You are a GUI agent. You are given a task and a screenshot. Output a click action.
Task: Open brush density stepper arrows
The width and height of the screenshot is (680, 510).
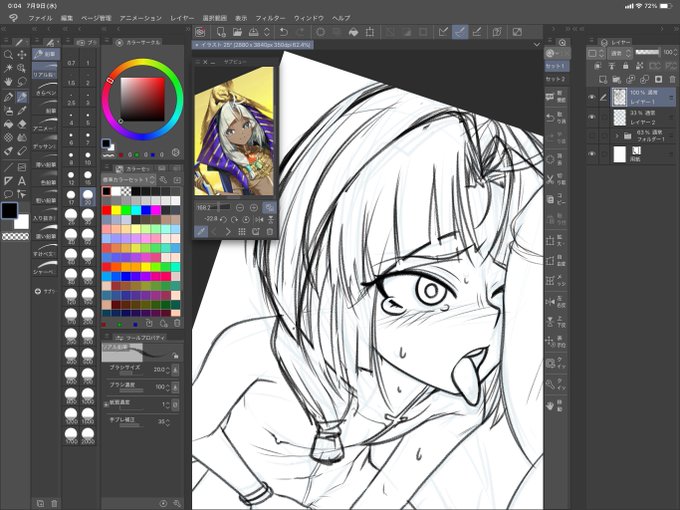[167, 387]
